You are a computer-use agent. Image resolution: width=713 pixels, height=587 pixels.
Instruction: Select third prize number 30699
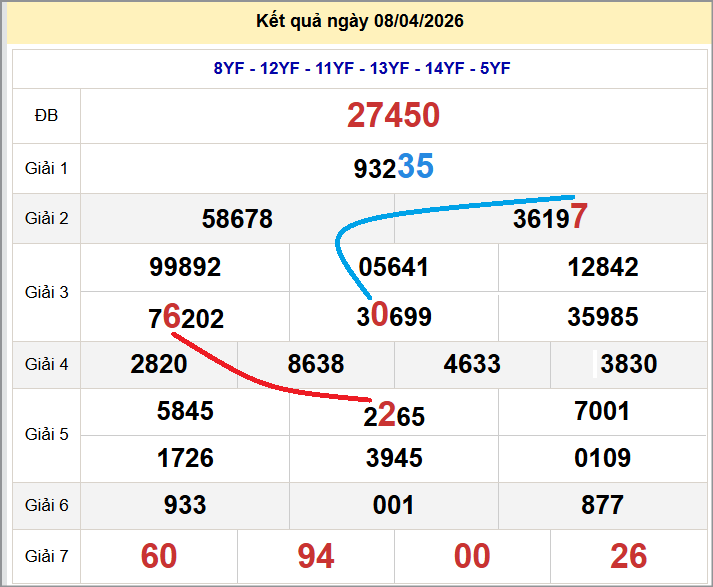394,318
